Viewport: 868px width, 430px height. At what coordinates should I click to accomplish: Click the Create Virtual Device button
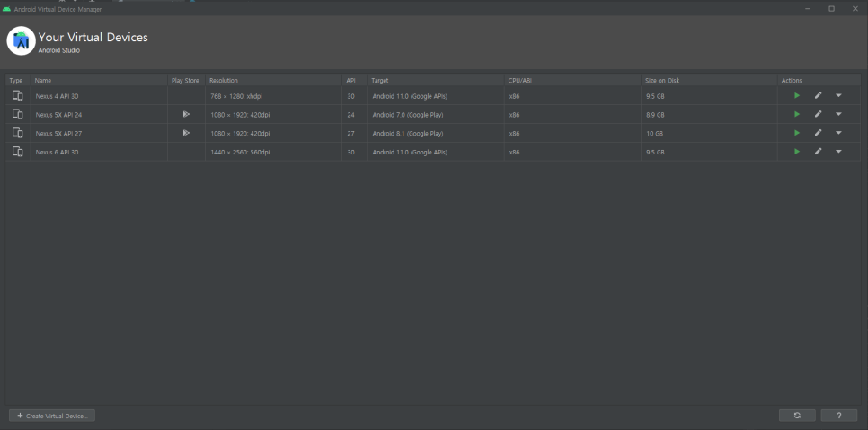coord(52,416)
